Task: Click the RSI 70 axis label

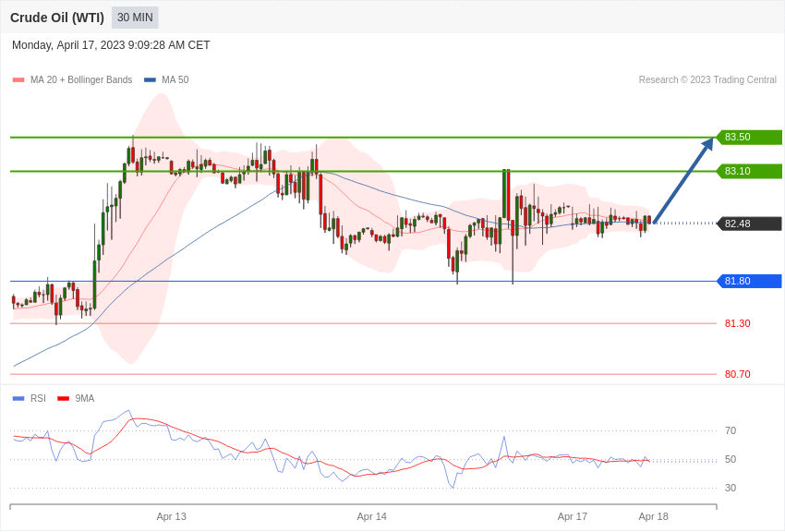Action: pyautogui.click(x=731, y=431)
